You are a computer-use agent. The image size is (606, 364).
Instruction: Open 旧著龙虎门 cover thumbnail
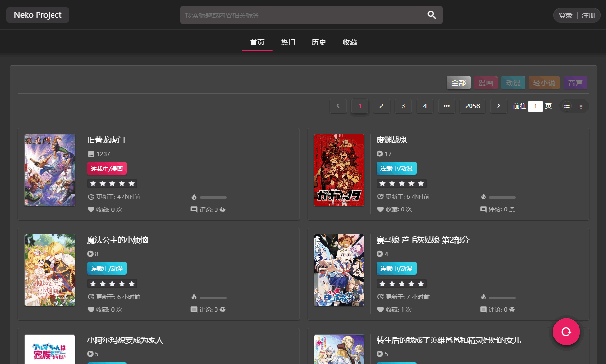click(x=50, y=170)
